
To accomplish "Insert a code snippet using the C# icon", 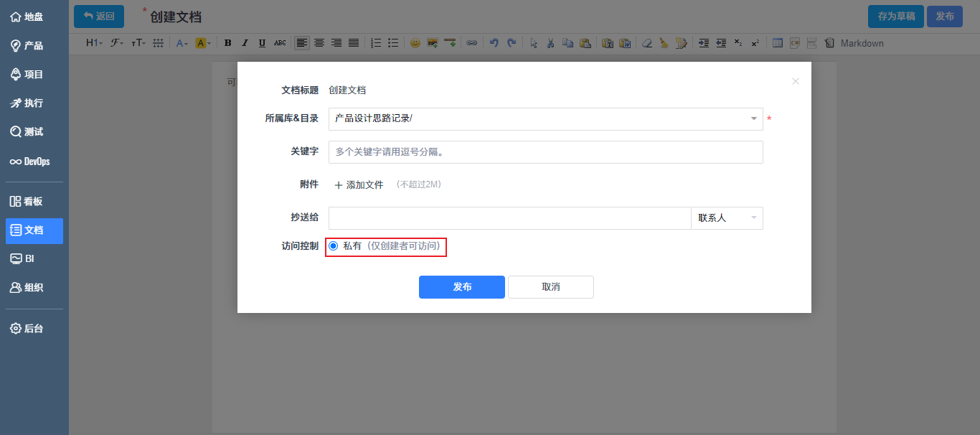I will (x=794, y=43).
